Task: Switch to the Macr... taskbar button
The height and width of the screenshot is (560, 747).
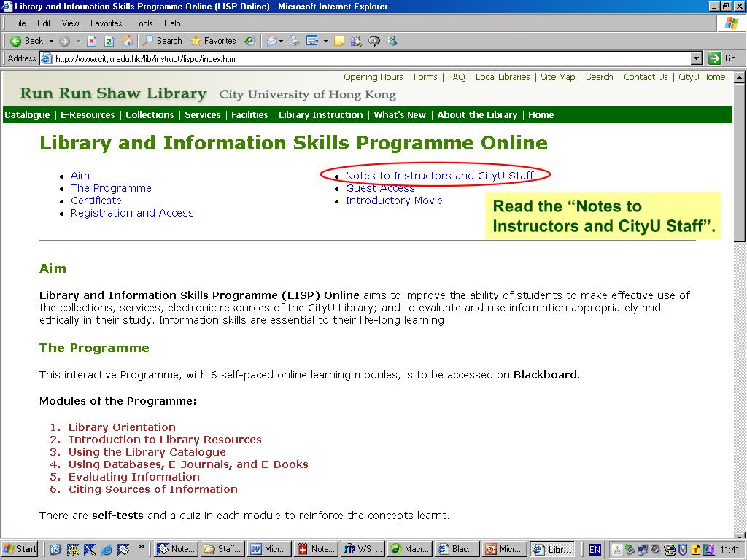Action: click(410, 549)
